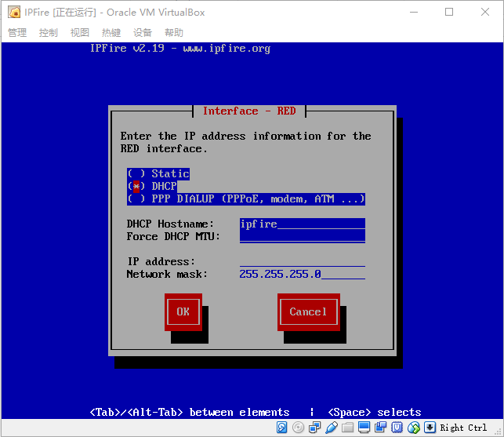Click the keyboard capture arrow icon
Screen dimensions: 504x437
pos(430,428)
